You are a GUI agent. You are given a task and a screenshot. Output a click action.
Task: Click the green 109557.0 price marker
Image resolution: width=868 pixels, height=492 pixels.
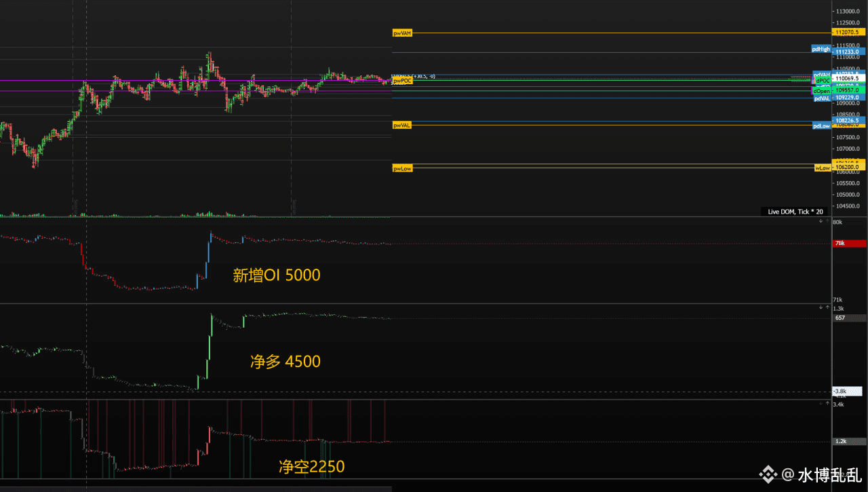coord(850,90)
